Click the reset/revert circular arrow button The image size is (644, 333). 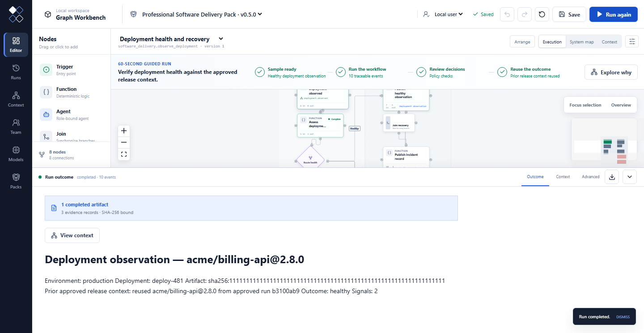click(542, 14)
